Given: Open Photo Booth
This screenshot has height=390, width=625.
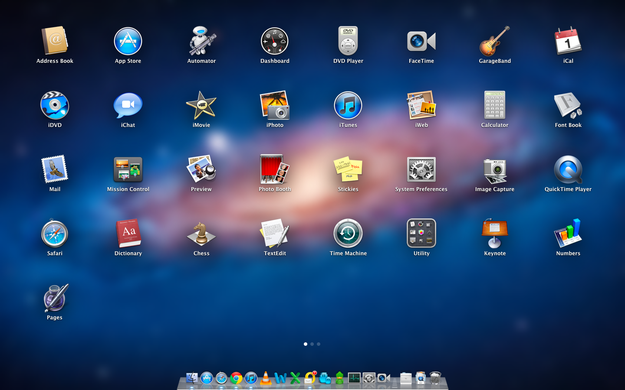Looking at the screenshot, I should click(x=275, y=169).
